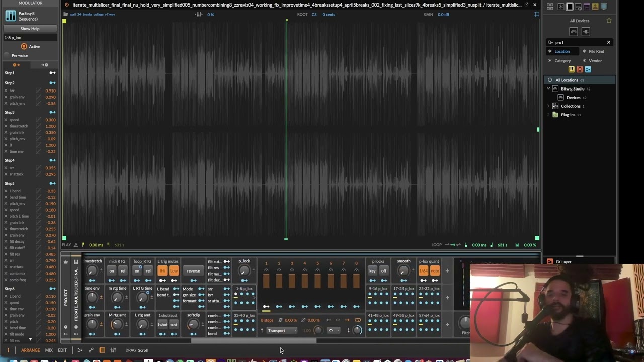Open the search options dropdown icon

point(550,42)
